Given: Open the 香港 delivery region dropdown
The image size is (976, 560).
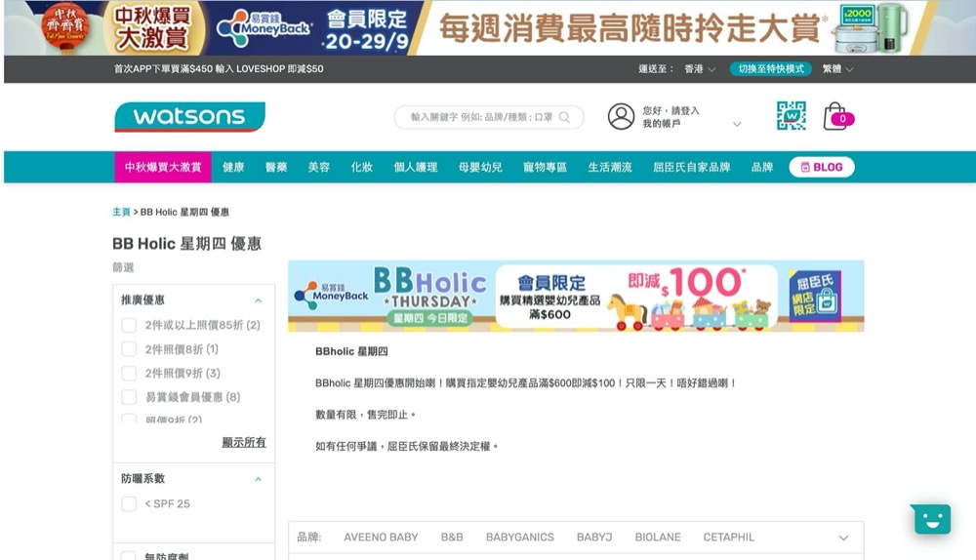Looking at the screenshot, I should tap(700, 69).
